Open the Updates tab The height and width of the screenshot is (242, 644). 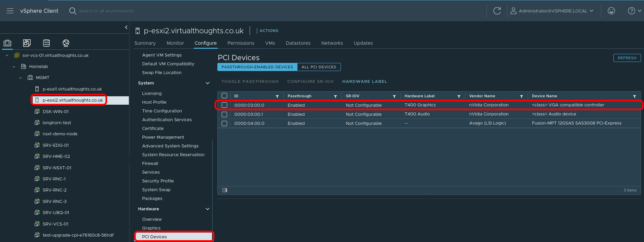tap(363, 43)
